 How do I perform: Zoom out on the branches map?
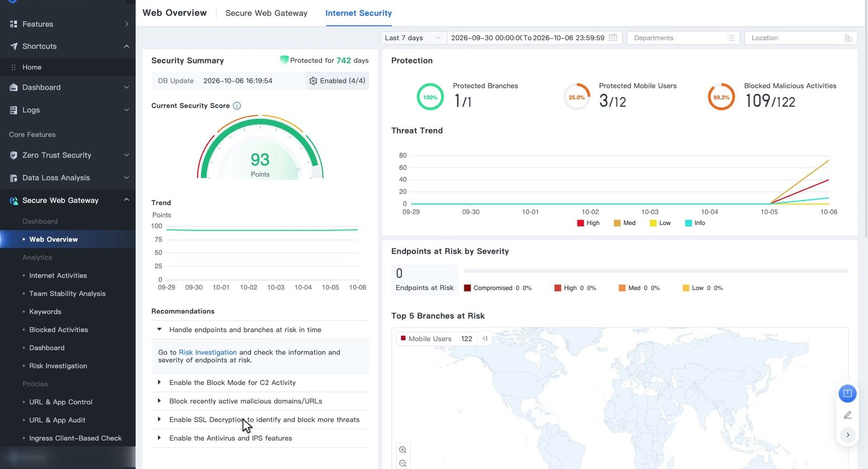pos(403,464)
